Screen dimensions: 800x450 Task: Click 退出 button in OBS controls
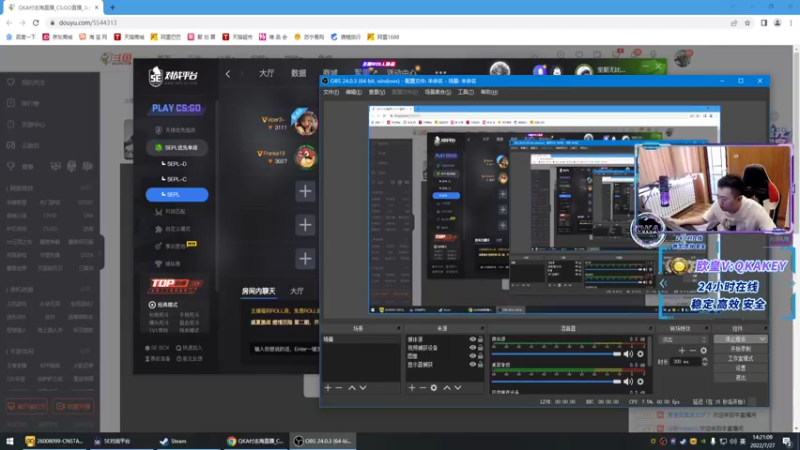740,378
